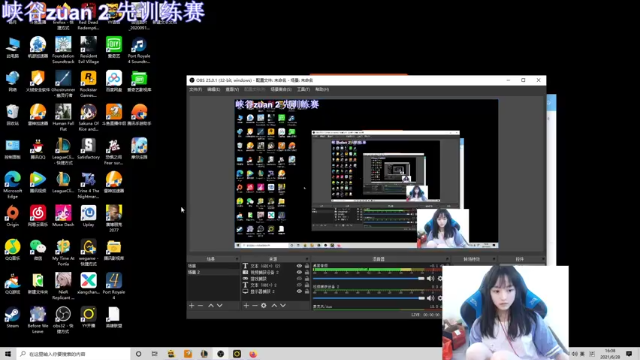The width and height of the screenshot is (640, 360).
Task: Move the selected scene down
Action: click(x=220, y=305)
